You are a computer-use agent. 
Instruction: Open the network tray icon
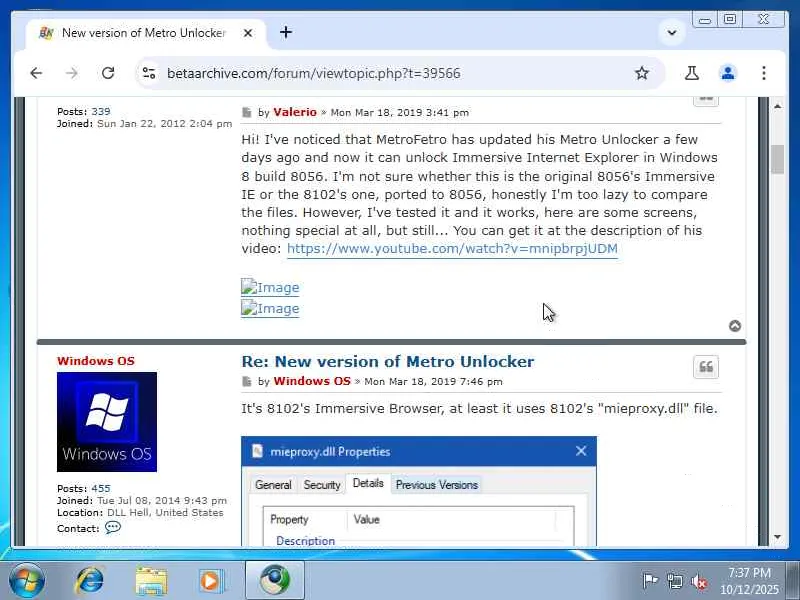[x=674, y=581]
